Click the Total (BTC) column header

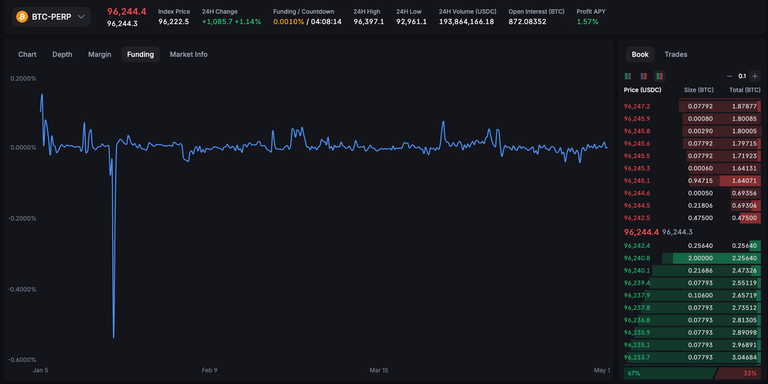(x=744, y=90)
